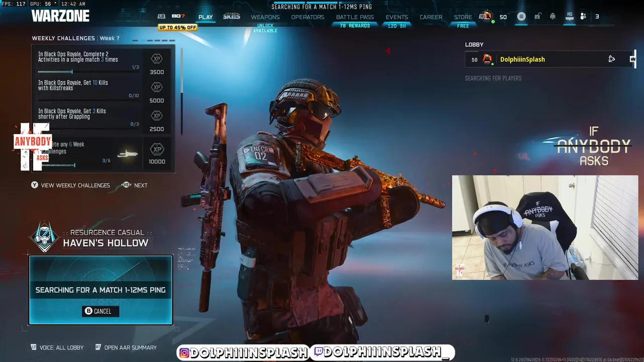Select the weapon blueprint reward icon
The width and height of the screenshot is (644, 362).
tap(127, 154)
